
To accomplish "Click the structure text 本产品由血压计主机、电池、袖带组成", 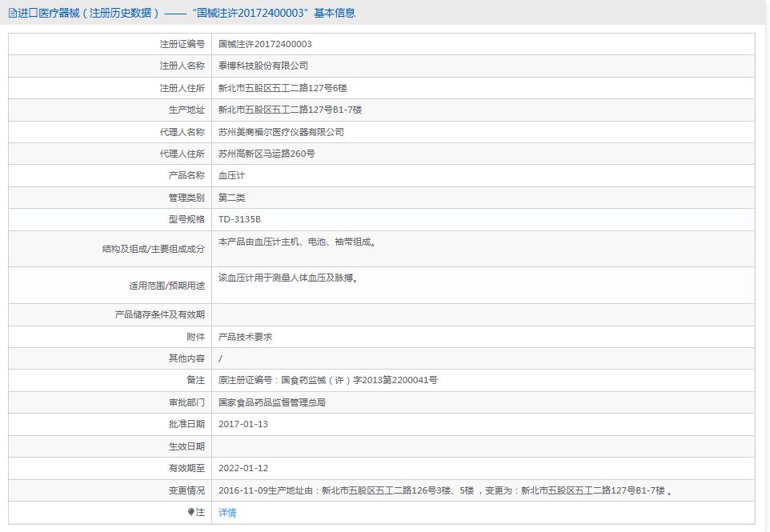I will (297, 242).
